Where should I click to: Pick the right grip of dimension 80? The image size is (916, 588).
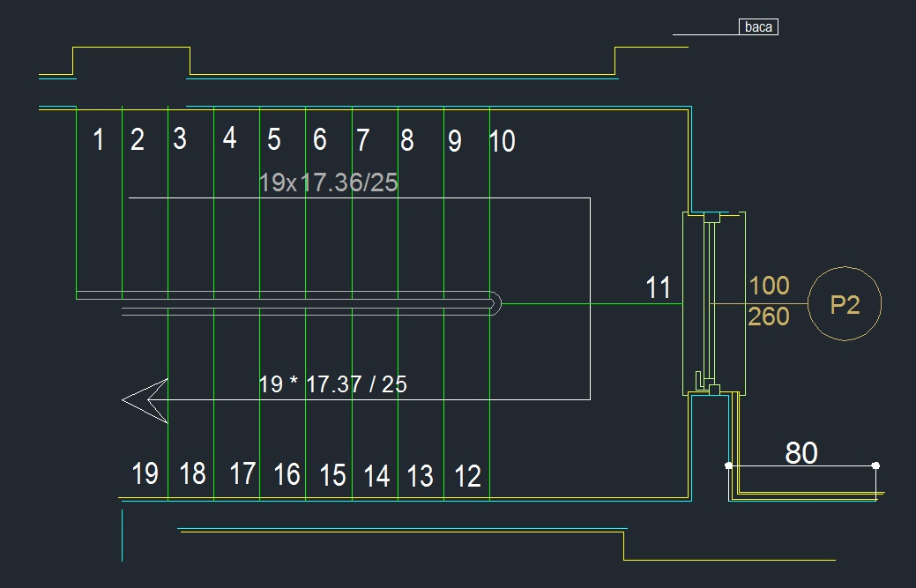[x=875, y=465]
